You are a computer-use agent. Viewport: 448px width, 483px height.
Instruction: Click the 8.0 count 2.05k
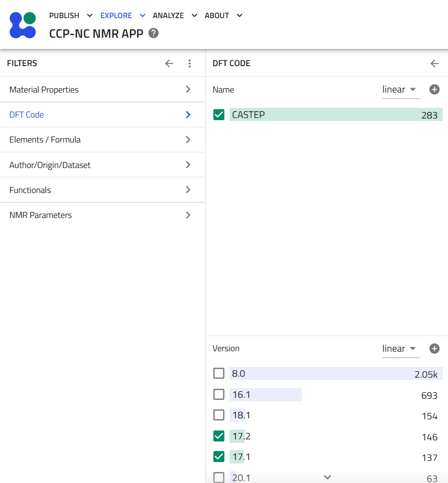click(426, 374)
